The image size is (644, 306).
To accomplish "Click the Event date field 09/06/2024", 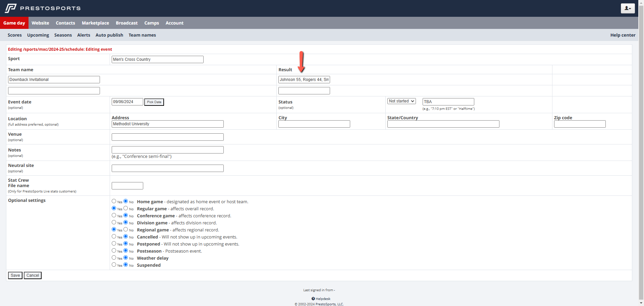I will (x=127, y=102).
